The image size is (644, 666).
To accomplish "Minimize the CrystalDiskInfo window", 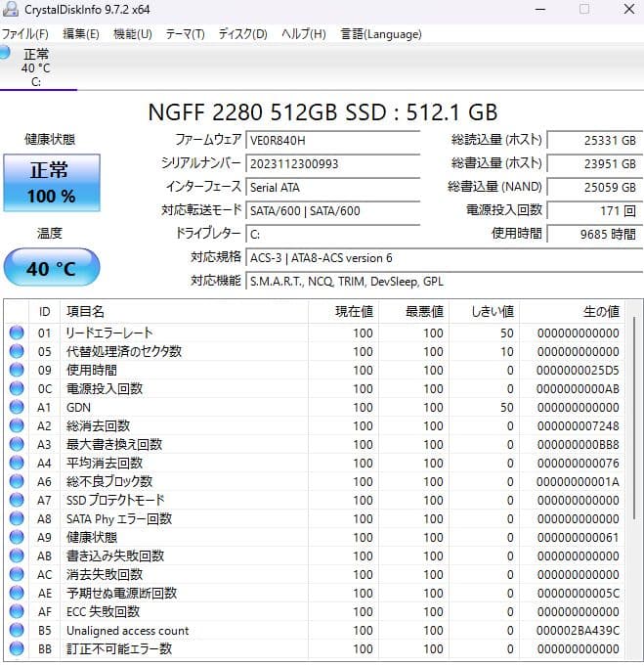I will pos(540,9).
